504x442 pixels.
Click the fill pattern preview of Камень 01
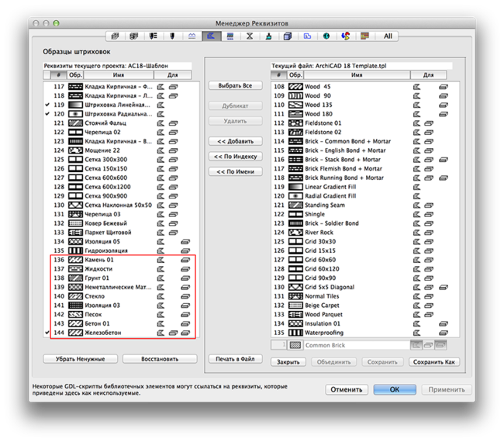(x=75, y=260)
